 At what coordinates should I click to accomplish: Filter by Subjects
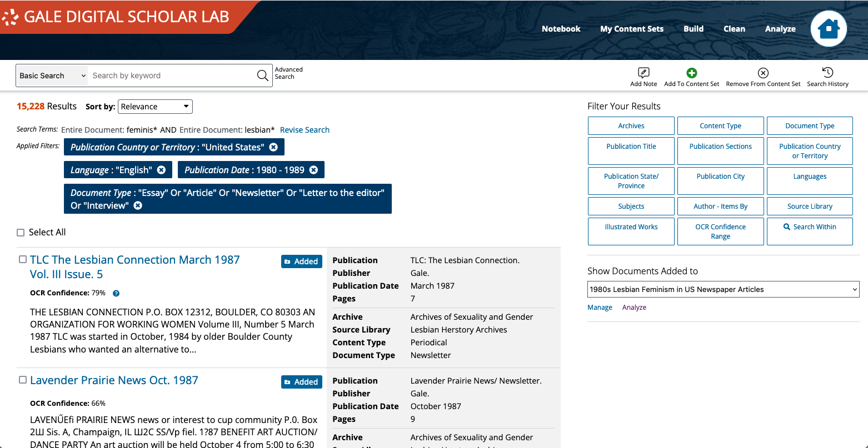click(631, 206)
